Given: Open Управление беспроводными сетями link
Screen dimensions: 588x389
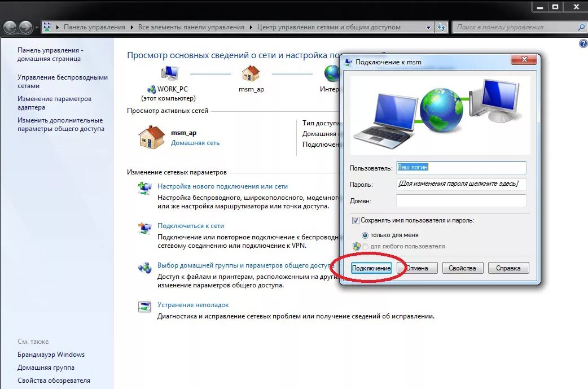Looking at the screenshot, I should (62, 81).
